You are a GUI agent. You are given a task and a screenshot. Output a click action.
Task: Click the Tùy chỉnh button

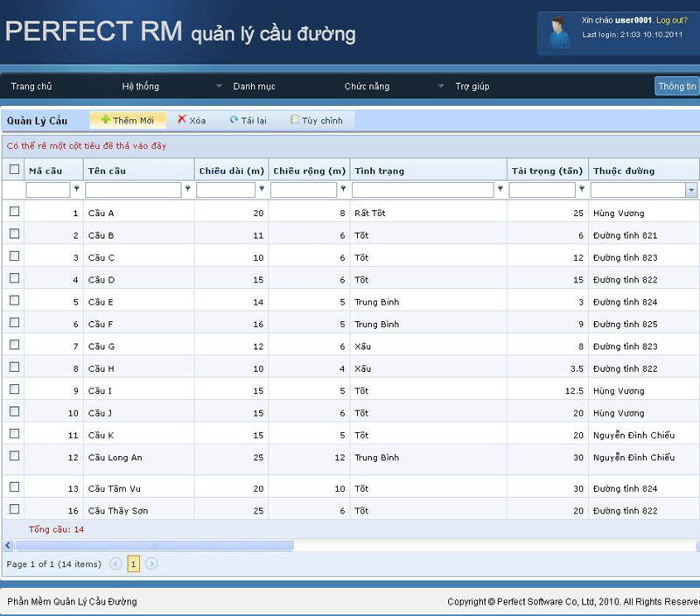click(x=317, y=120)
